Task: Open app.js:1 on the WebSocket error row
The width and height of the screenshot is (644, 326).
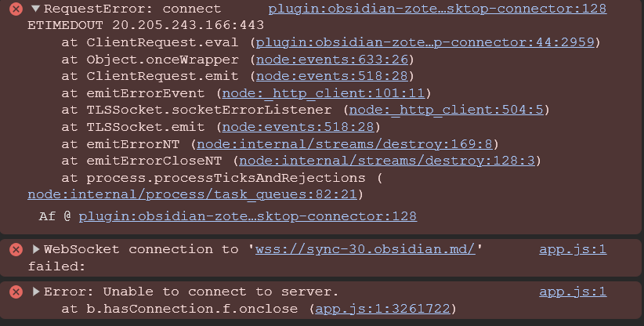Action: (573, 250)
